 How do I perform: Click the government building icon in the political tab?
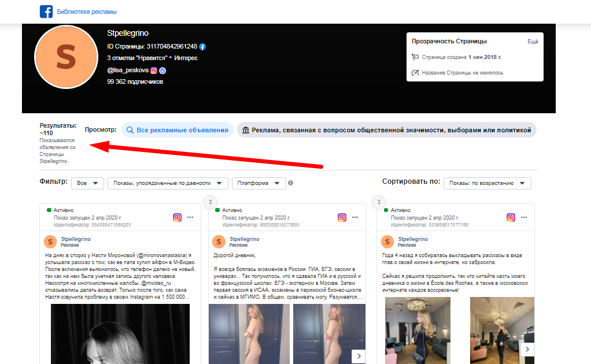[245, 130]
